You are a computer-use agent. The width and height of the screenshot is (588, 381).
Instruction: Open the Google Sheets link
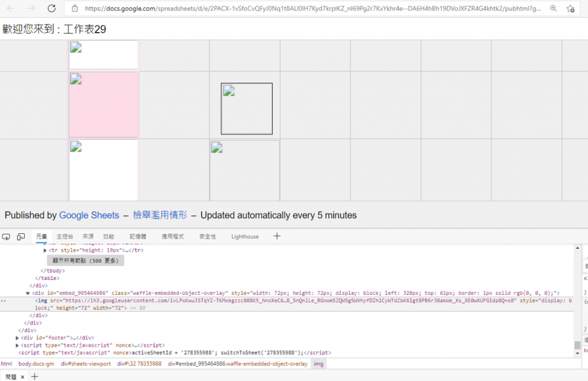coord(89,215)
